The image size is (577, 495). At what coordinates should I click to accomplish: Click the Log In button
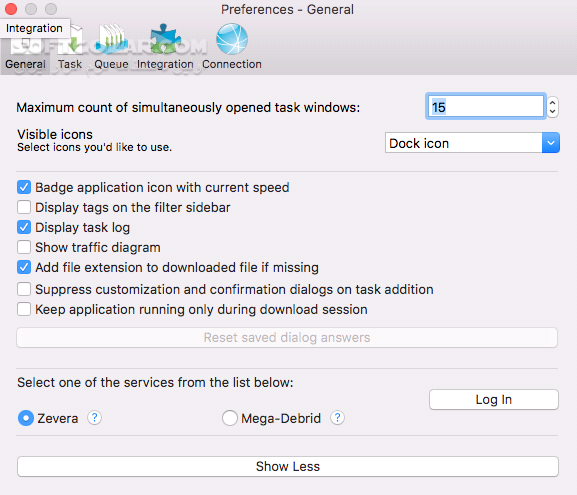pos(493,399)
